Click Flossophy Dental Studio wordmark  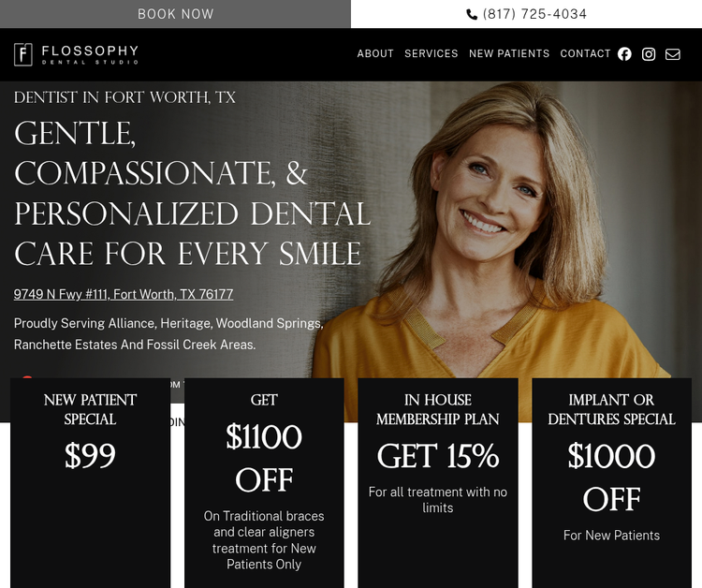coord(90,54)
